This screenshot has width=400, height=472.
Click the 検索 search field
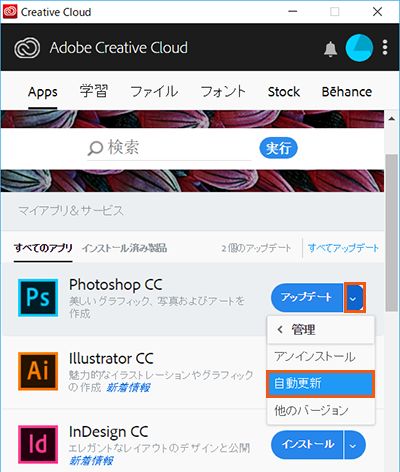tap(169, 148)
